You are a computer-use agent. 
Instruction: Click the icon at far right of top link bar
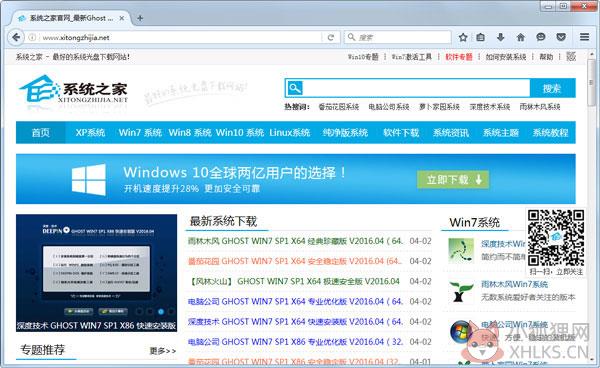tap(571, 57)
